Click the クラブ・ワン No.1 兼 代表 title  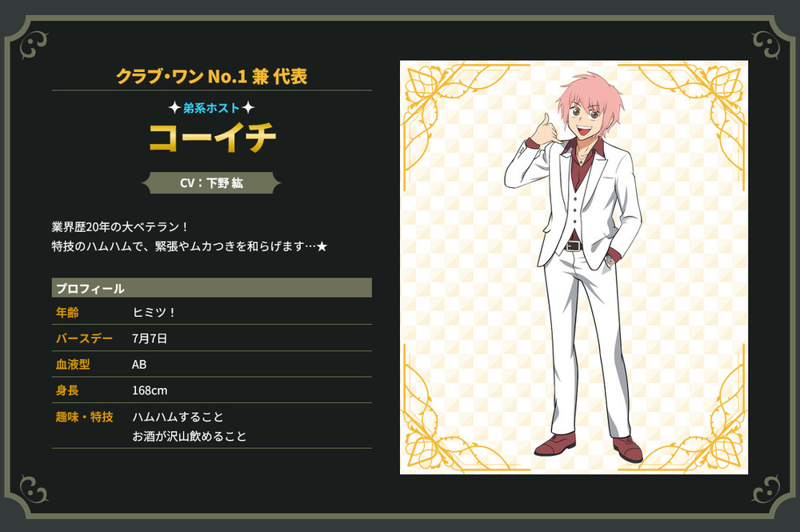pos(212,77)
